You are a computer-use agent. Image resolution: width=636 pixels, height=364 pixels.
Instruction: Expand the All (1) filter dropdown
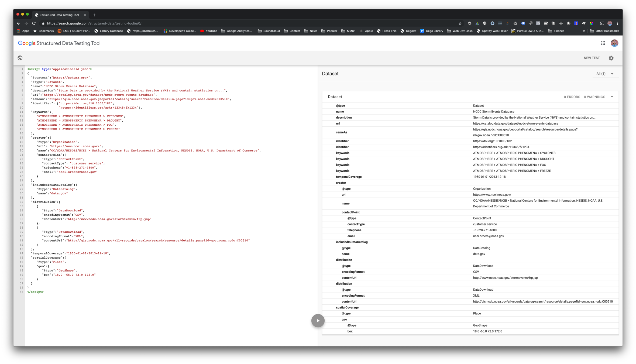605,74
